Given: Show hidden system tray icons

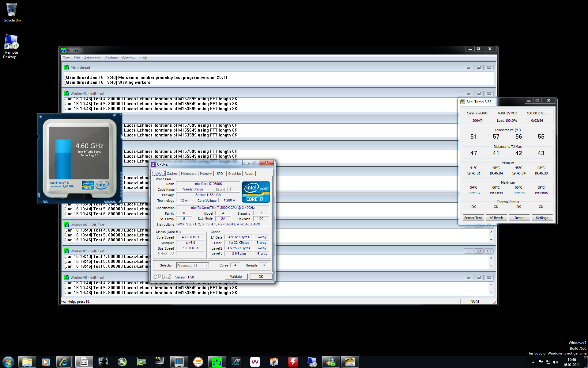Looking at the screenshot, I should coord(533,362).
